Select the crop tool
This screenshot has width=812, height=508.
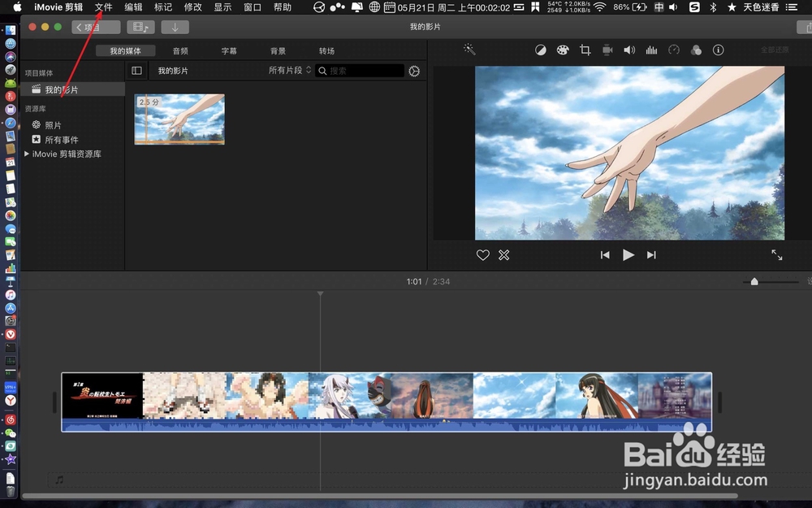point(585,50)
